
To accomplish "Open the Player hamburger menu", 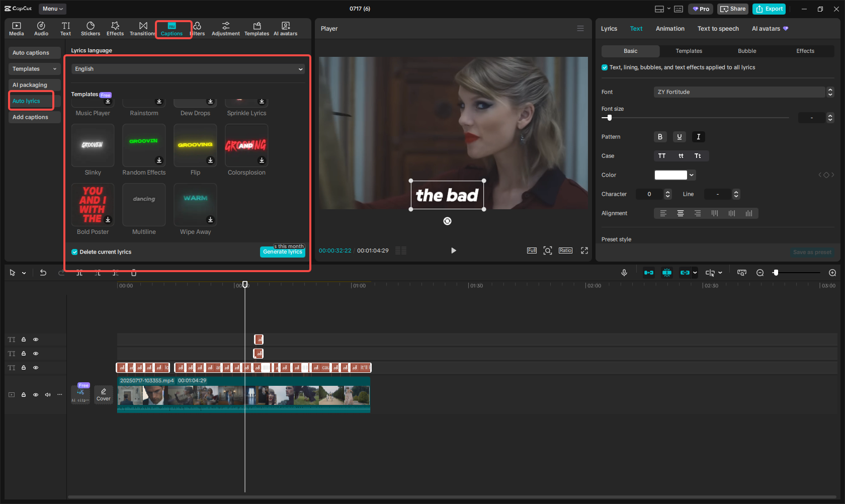I will click(580, 29).
